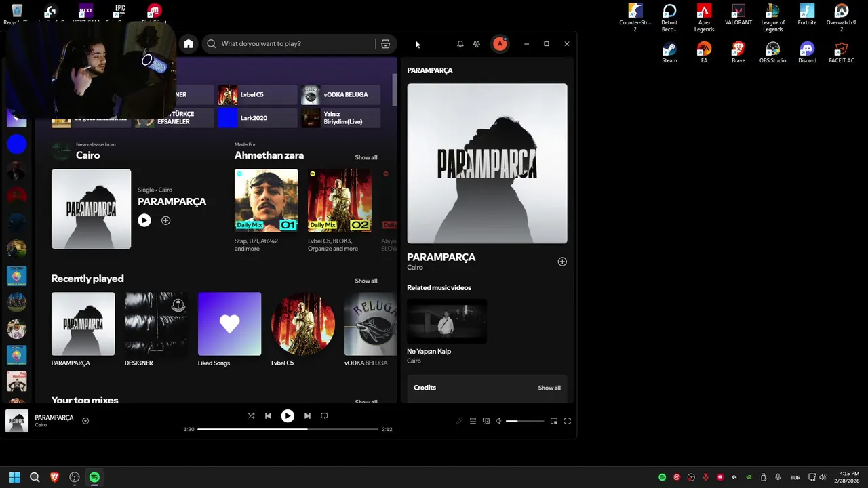The height and width of the screenshot is (488, 868).
Task: Open FACEIT AC desktop shortcut
Action: [x=842, y=53]
